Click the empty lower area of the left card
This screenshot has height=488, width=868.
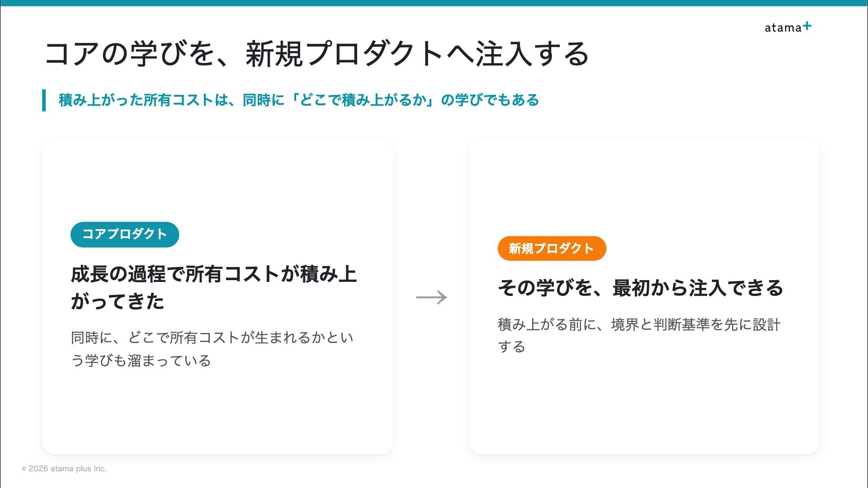point(217,411)
